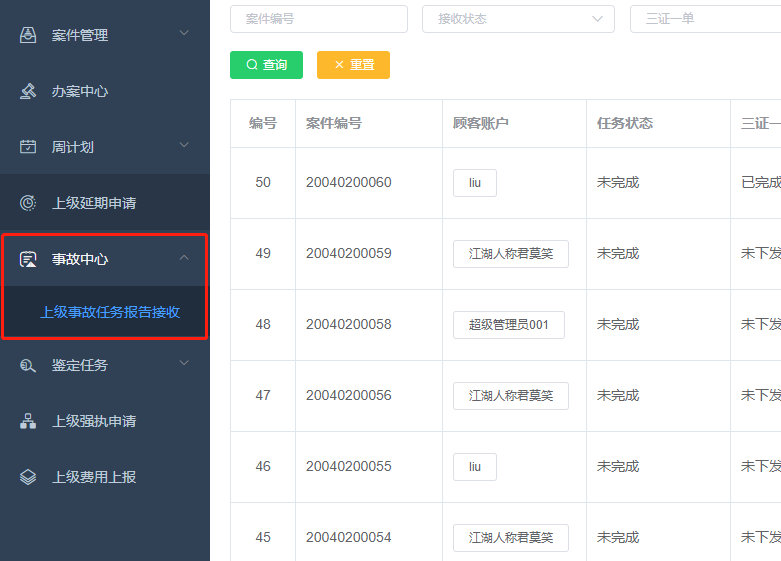The height and width of the screenshot is (561, 781).
Task: Click case number 20040200056
Action: point(349,396)
